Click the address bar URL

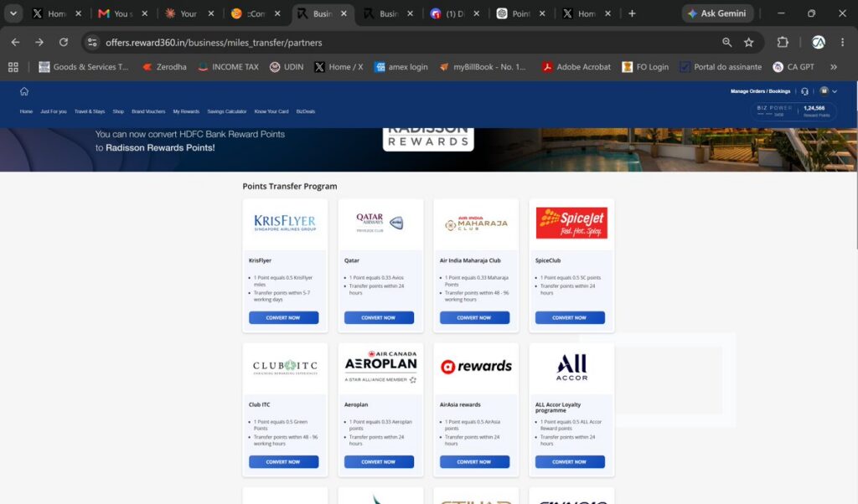click(214, 43)
